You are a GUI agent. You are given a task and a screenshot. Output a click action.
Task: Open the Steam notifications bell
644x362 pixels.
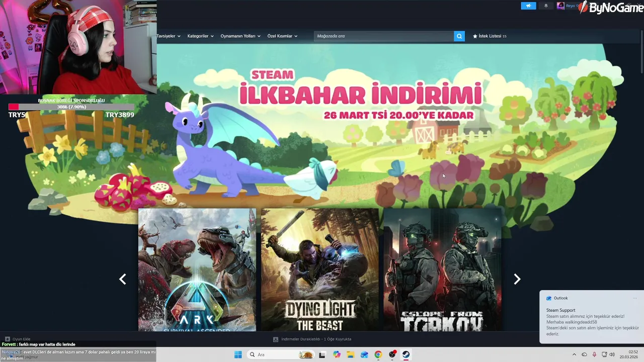point(546,6)
